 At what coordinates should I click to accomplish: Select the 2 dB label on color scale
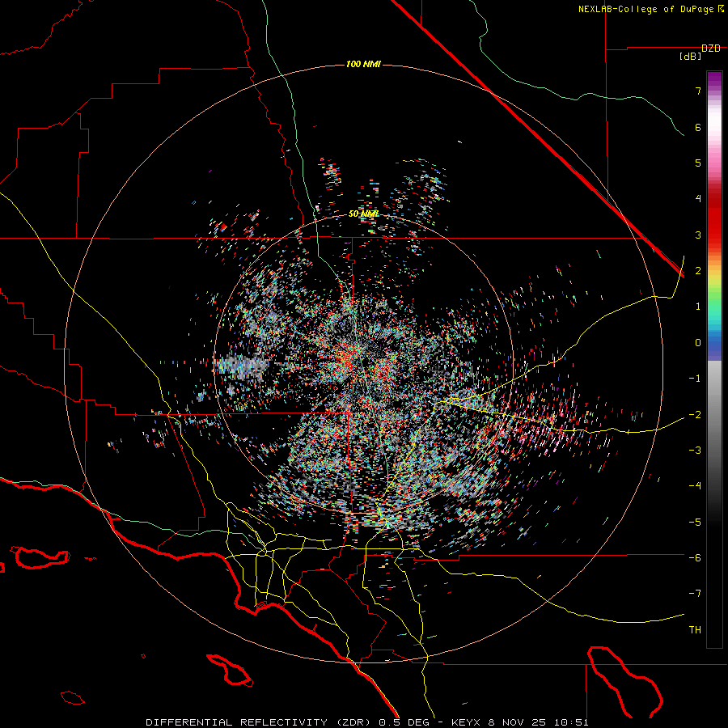click(x=698, y=271)
